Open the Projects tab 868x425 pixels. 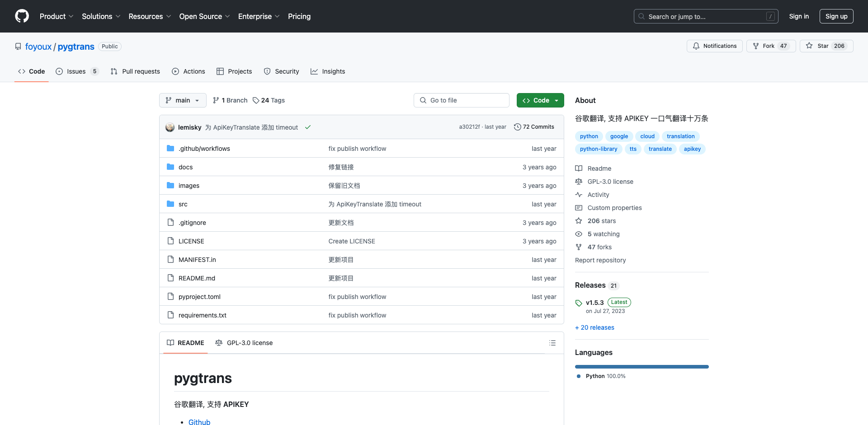click(x=234, y=71)
